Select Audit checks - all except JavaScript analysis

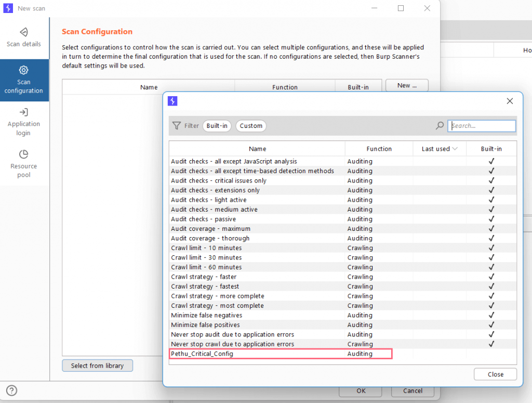tap(343, 161)
